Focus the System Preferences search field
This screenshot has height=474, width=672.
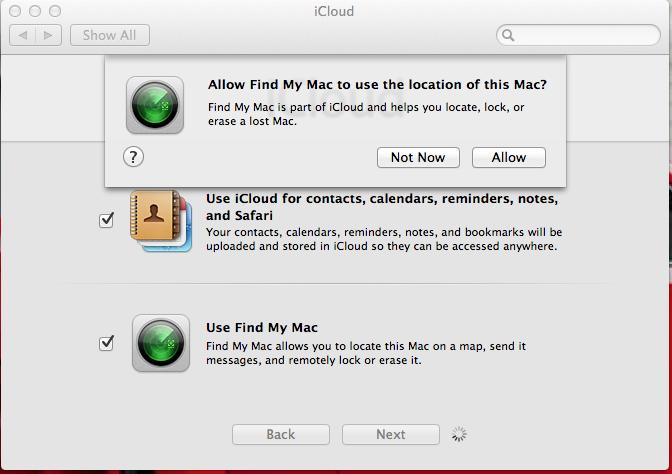[578, 35]
